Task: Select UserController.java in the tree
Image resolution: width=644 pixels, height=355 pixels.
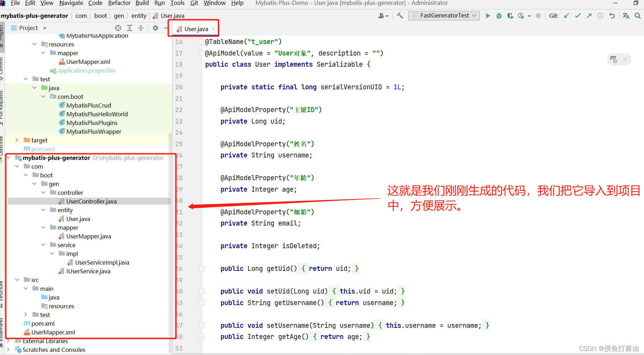Action: point(91,201)
